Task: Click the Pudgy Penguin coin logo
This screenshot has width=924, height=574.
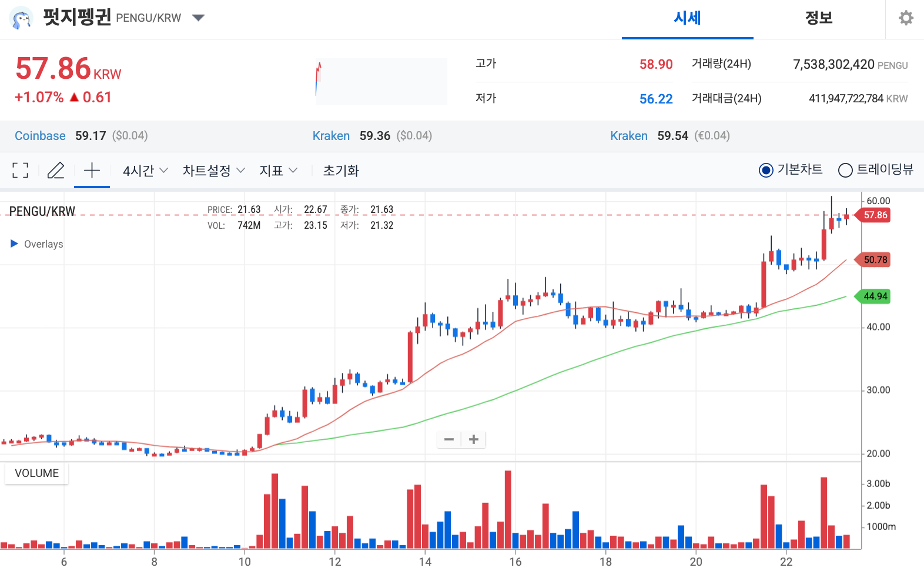Action: (x=22, y=18)
